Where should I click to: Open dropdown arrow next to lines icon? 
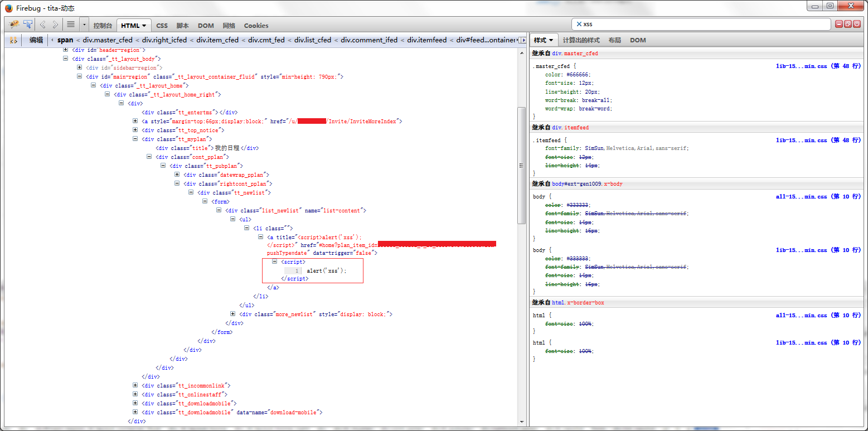(x=84, y=25)
